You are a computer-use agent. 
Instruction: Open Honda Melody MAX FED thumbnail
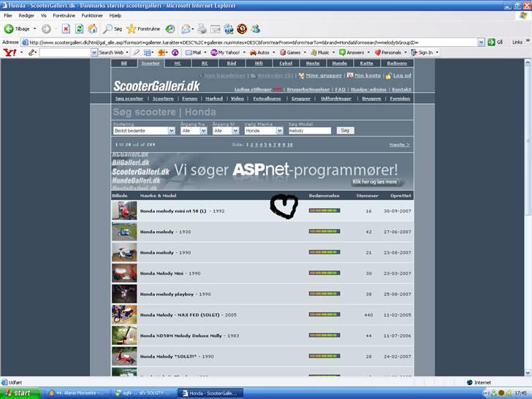pos(123,315)
